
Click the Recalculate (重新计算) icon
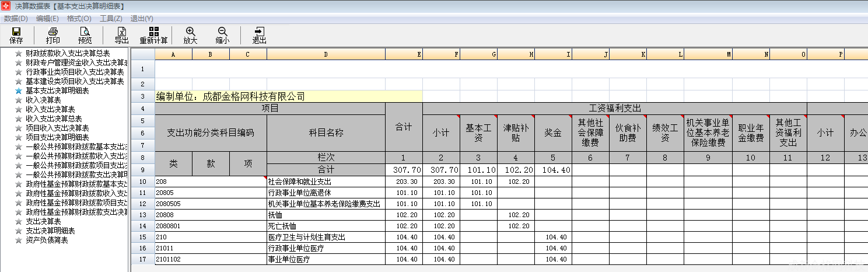click(153, 32)
